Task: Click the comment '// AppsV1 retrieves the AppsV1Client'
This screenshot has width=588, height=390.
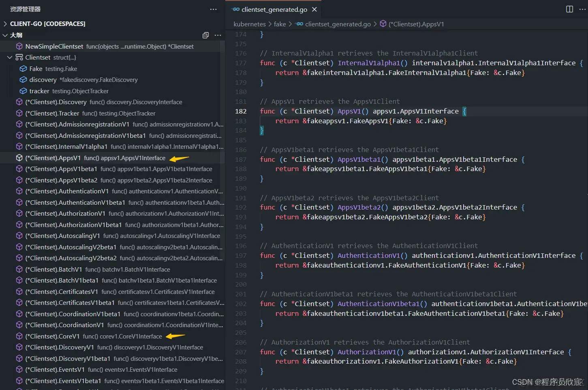Action: coord(330,102)
